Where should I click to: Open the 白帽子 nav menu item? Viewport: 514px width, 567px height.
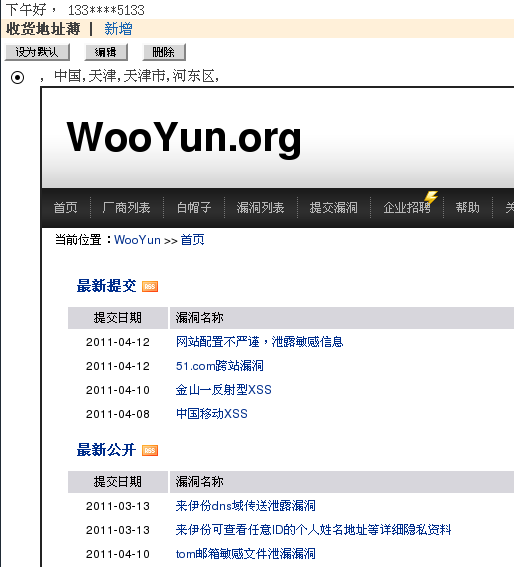click(x=194, y=208)
